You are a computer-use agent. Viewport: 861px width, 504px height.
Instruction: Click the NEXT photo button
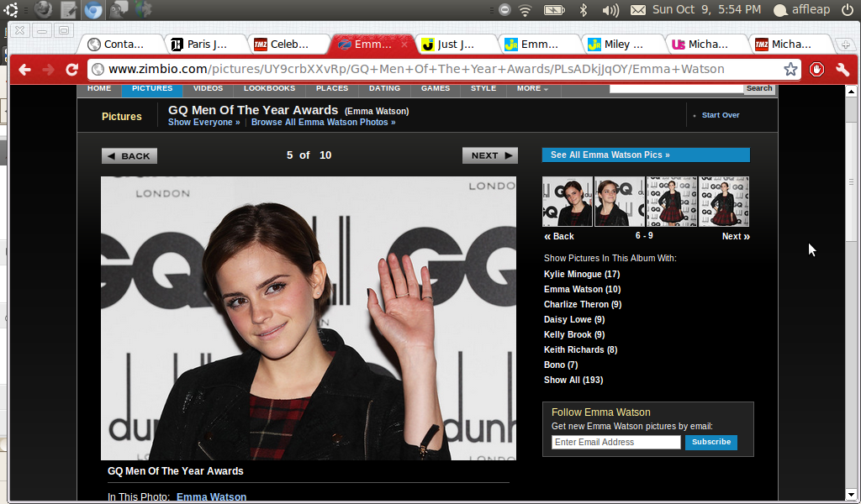pos(490,155)
